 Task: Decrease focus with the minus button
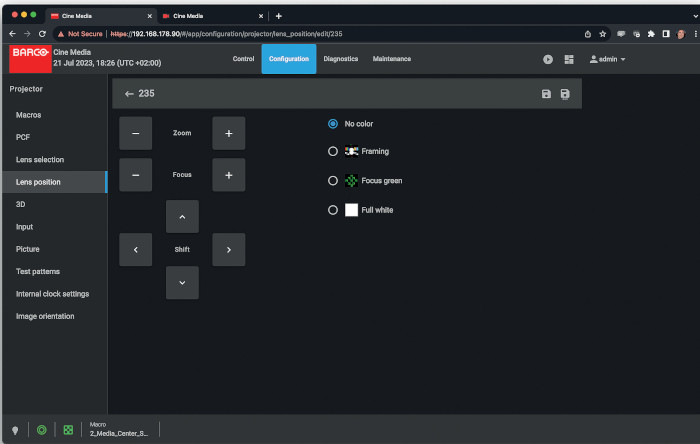pos(135,175)
